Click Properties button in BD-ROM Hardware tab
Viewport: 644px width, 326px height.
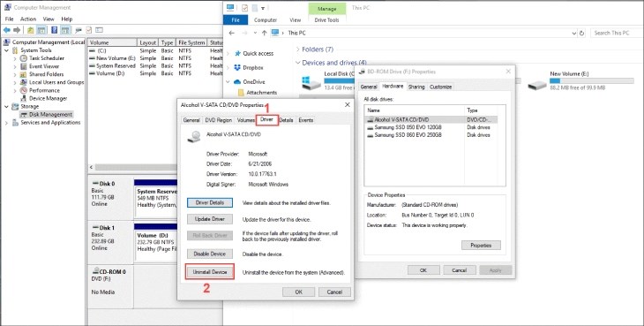coord(481,245)
